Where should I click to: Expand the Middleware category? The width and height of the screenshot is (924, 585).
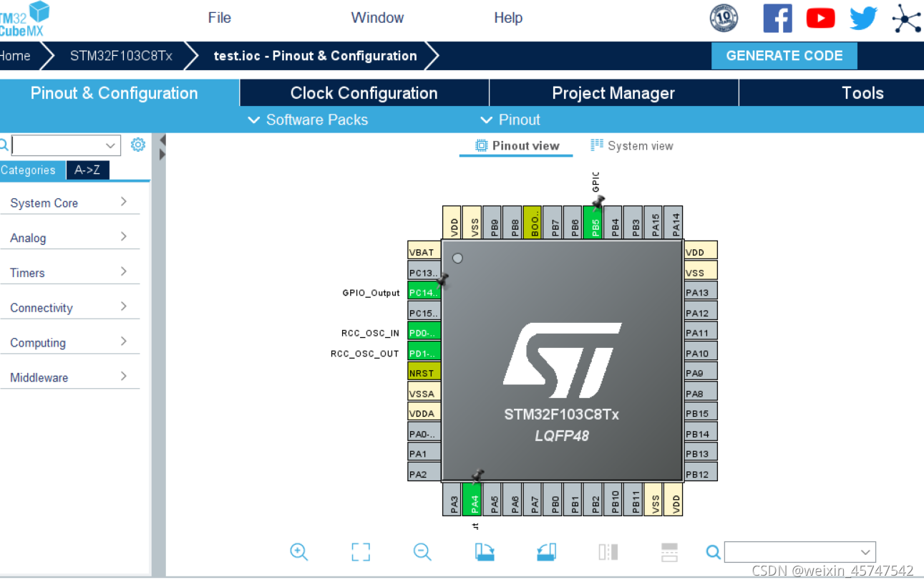[x=69, y=377]
